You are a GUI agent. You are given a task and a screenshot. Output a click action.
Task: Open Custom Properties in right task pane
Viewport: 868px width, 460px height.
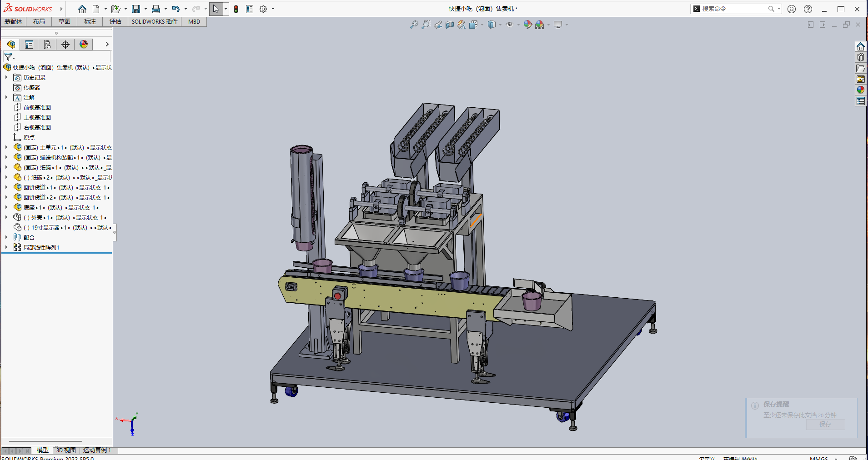861,101
